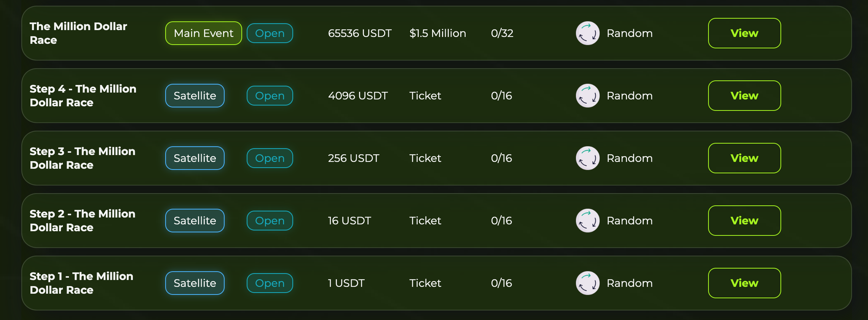Viewport: 868px width, 320px height.
Task: Click the Open status tag of main event
Action: [x=270, y=33]
